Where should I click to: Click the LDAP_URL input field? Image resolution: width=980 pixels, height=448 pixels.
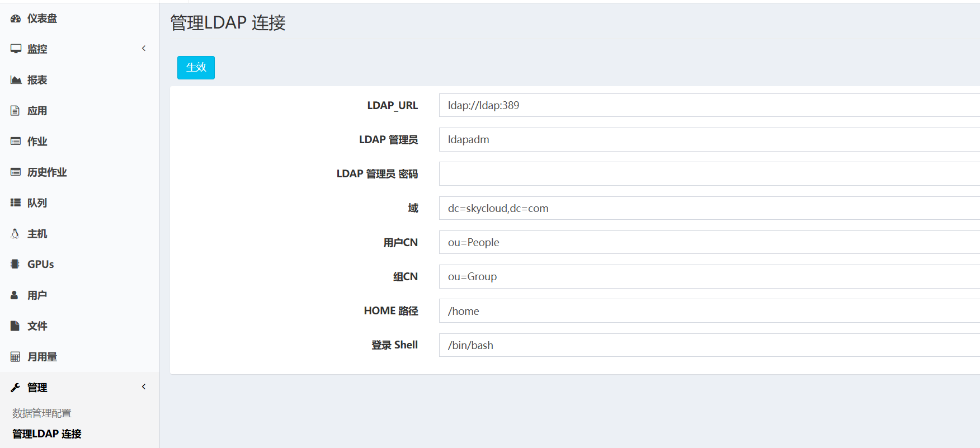708,106
